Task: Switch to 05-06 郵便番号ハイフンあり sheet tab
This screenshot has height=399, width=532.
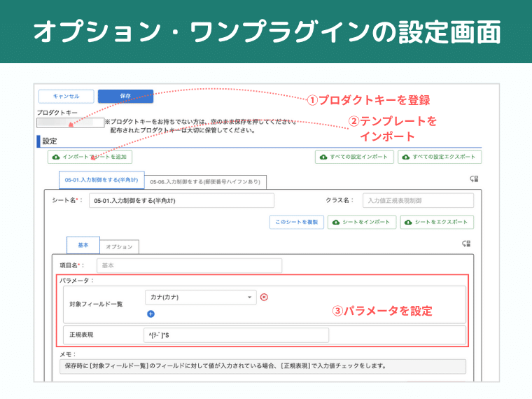Action: [x=206, y=182]
